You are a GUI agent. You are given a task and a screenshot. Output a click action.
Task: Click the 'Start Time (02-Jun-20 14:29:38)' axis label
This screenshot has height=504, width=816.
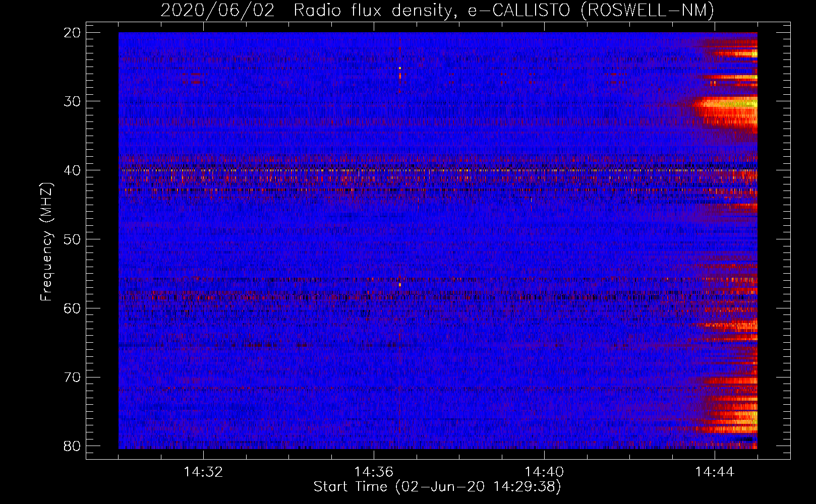[x=437, y=487]
